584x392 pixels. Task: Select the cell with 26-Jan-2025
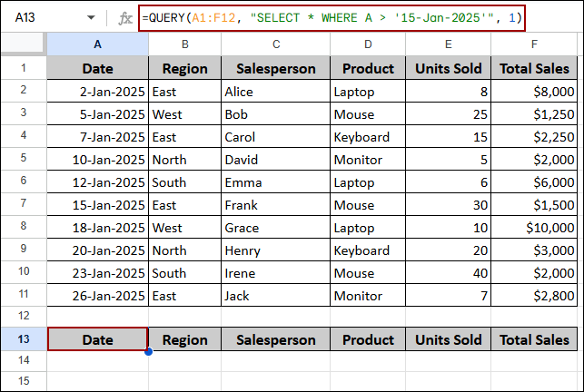pyautogui.click(x=97, y=296)
